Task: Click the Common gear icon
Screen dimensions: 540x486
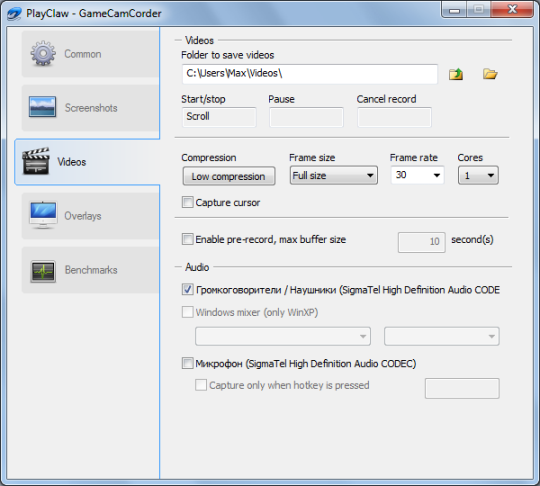Action: [43, 53]
